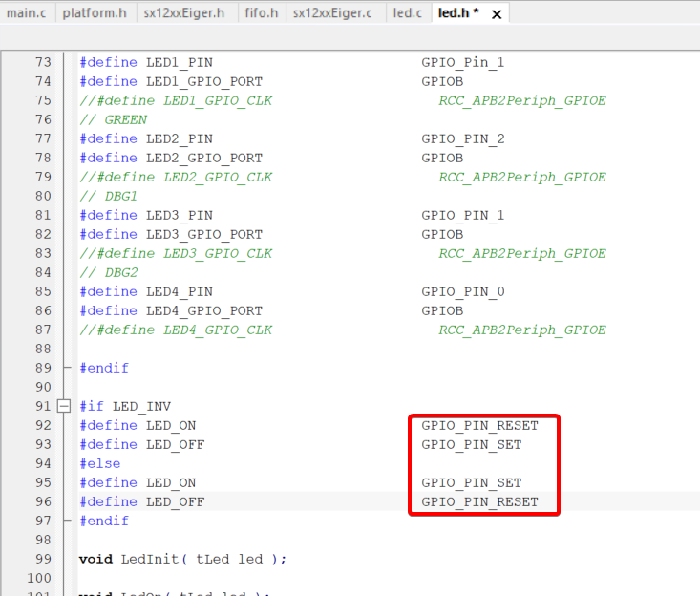Switch to the fifo.h tab
The height and width of the screenshot is (596, 700).
pyautogui.click(x=261, y=13)
